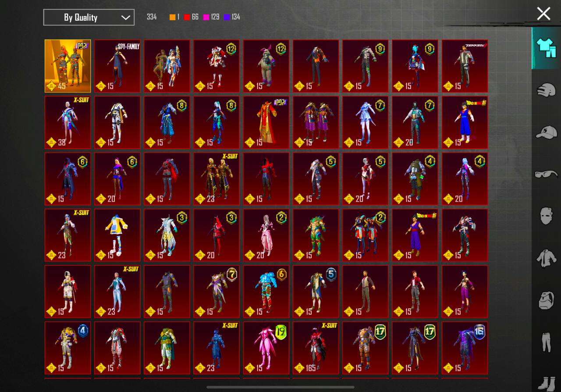The image size is (561, 392).
Task: Choose the outfit with the blue badge 5
Action: click(x=316, y=292)
